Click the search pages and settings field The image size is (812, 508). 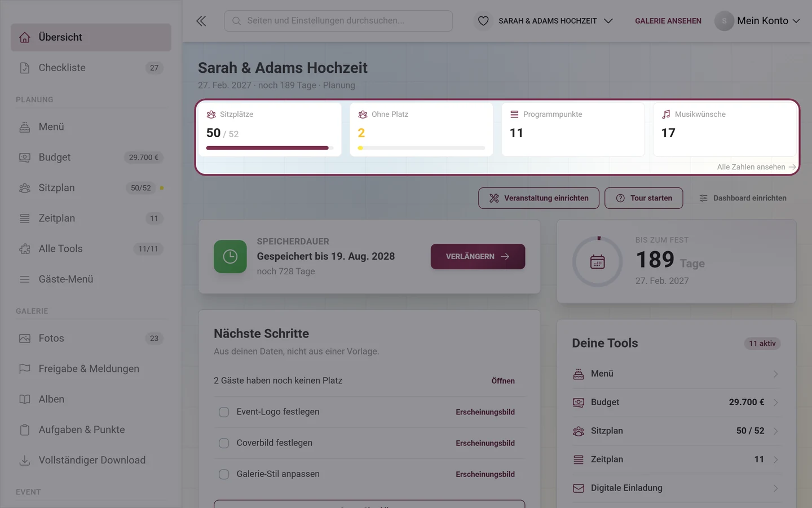[x=338, y=21]
